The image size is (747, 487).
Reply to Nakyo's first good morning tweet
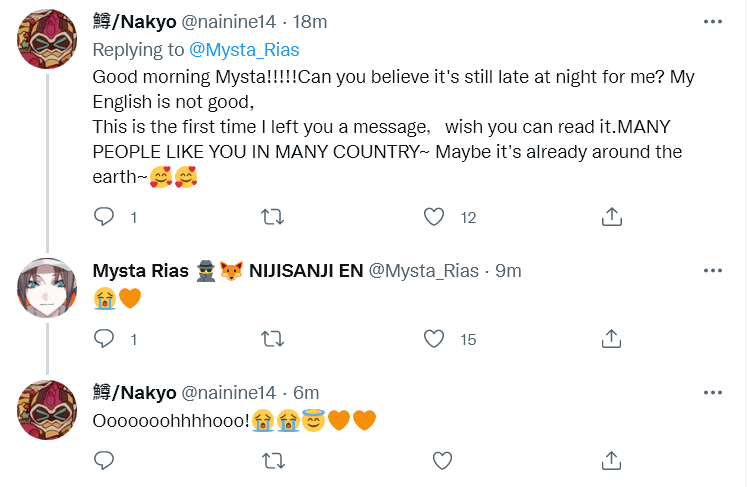pyautogui.click(x=105, y=217)
